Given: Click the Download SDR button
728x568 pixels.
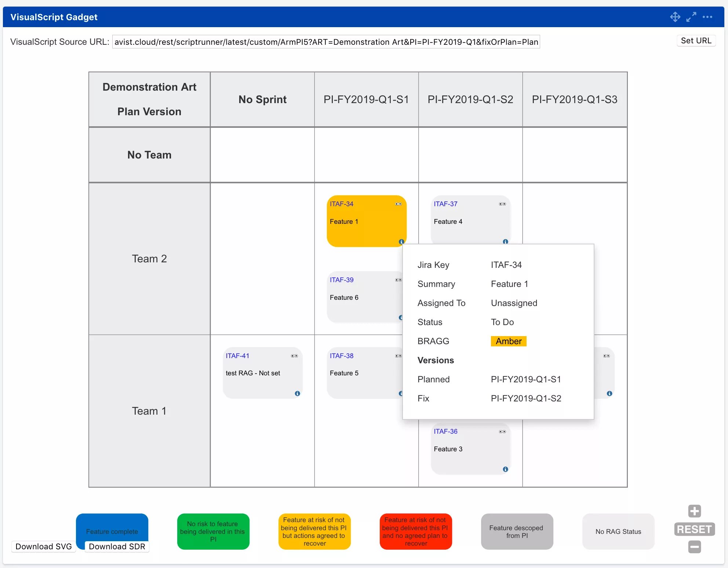Looking at the screenshot, I should (117, 546).
